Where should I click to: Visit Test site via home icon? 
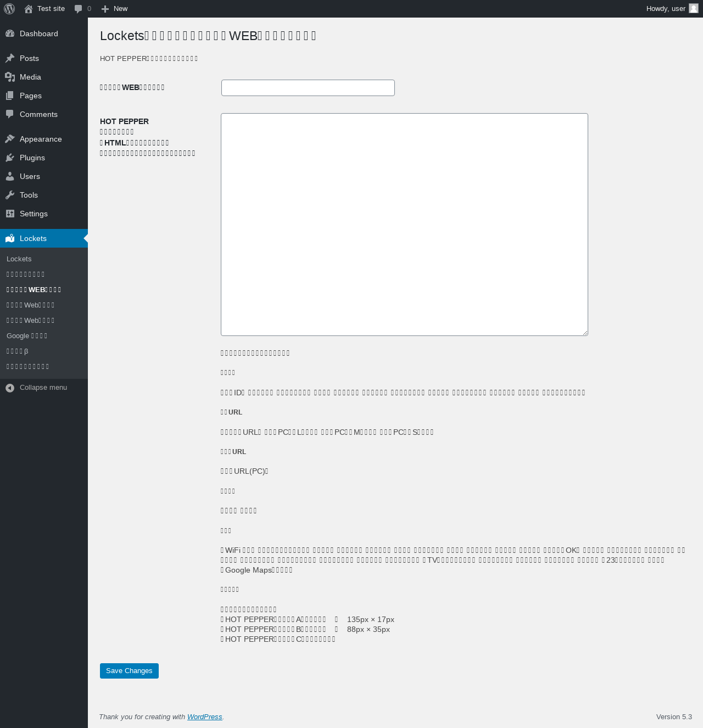(x=29, y=9)
